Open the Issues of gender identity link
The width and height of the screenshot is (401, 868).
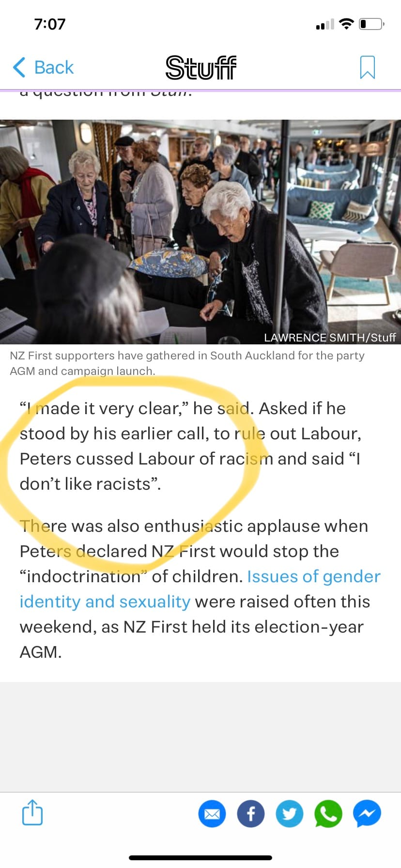pos(200,589)
